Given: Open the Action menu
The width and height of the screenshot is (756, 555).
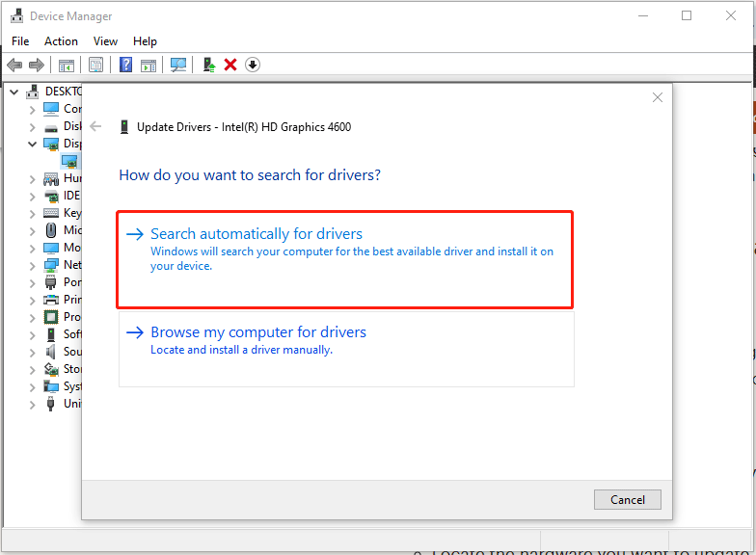Looking at the screenshot, I should (x=62, y=41).
